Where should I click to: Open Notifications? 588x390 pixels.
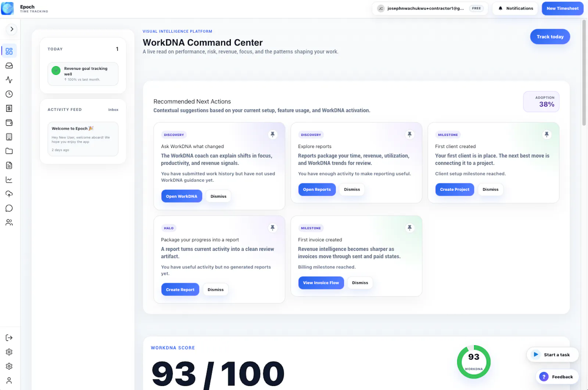click(515, 8)
